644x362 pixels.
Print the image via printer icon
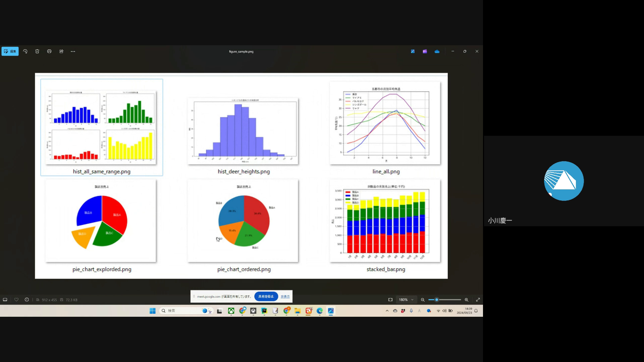click(x=49, y=51)
